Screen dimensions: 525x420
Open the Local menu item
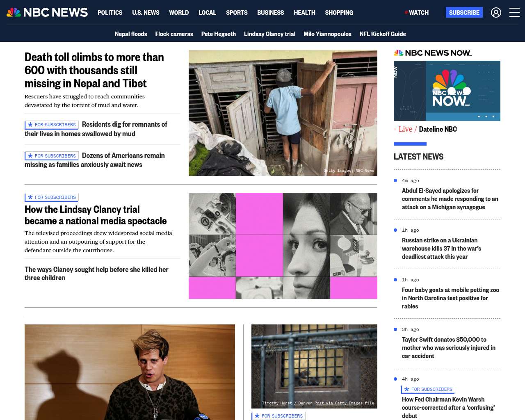point(207,12)
